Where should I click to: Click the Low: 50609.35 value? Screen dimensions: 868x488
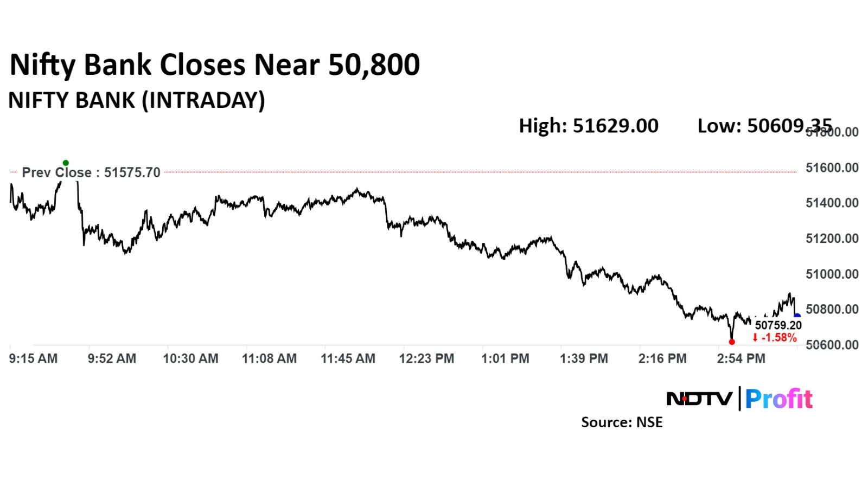(764, 126)
